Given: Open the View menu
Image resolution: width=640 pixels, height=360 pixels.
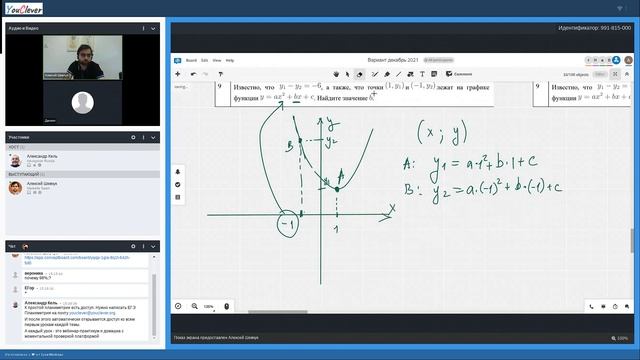Looking at the screenshot, I should tap(217, 60).
